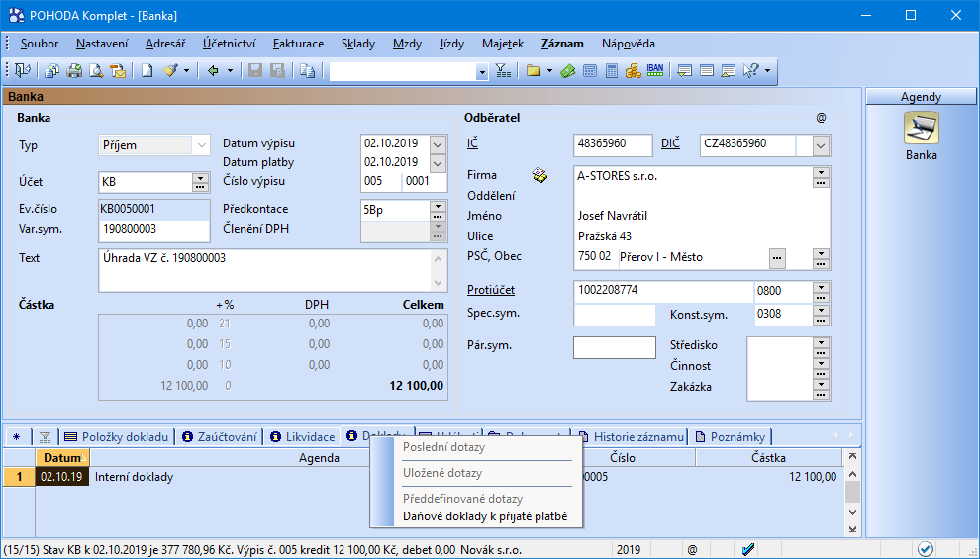Viewport: 980px width, 559px height.
Task: Open print preview with the magnifier icon
Action: click(x=96, y=70)
